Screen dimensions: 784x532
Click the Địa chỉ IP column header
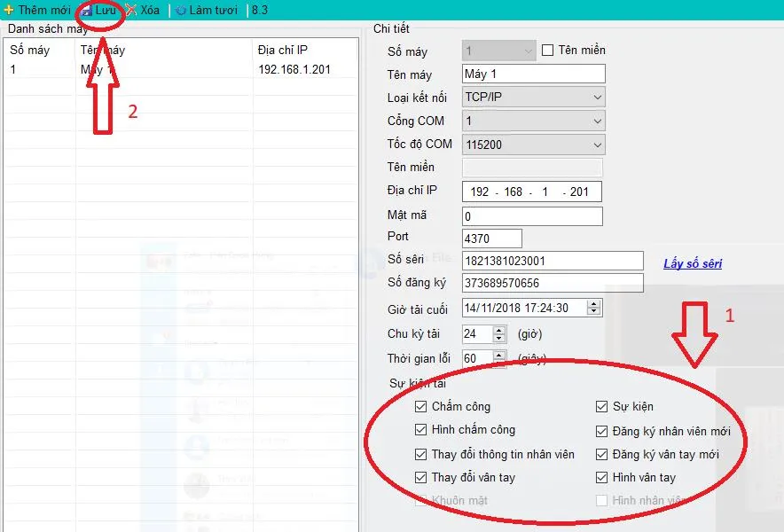point(283,50)
